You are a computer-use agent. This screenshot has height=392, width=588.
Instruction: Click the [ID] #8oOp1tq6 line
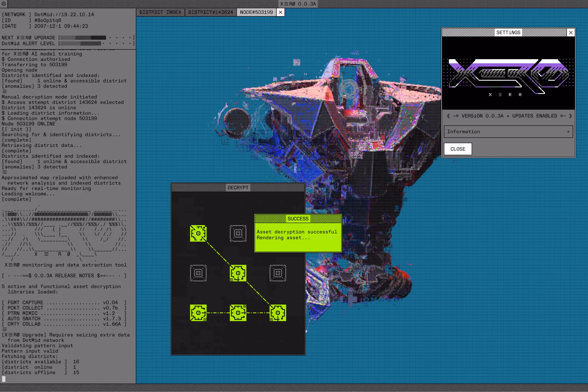coord(31,20)
